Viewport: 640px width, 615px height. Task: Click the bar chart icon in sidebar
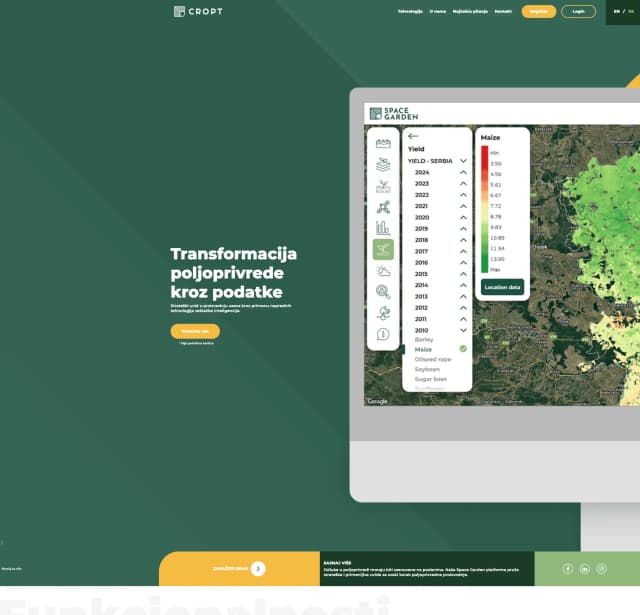(x=383, y=228)
